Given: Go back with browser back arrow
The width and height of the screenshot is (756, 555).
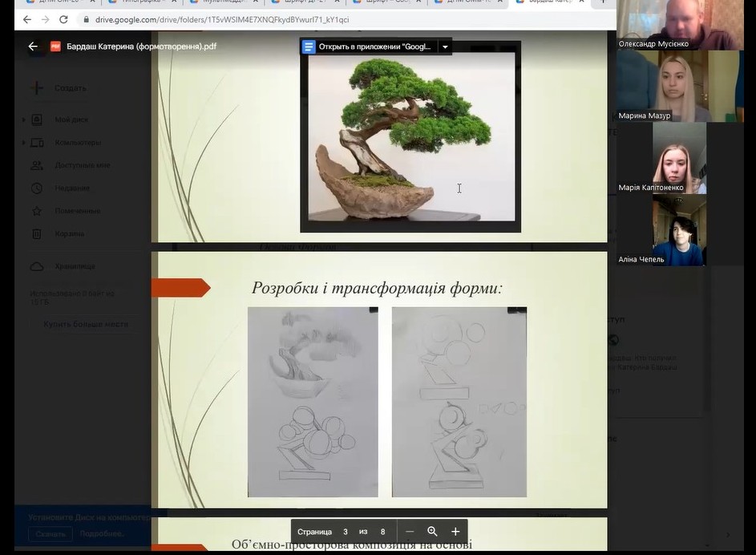Looking at the screenshot, I should 26,19.
